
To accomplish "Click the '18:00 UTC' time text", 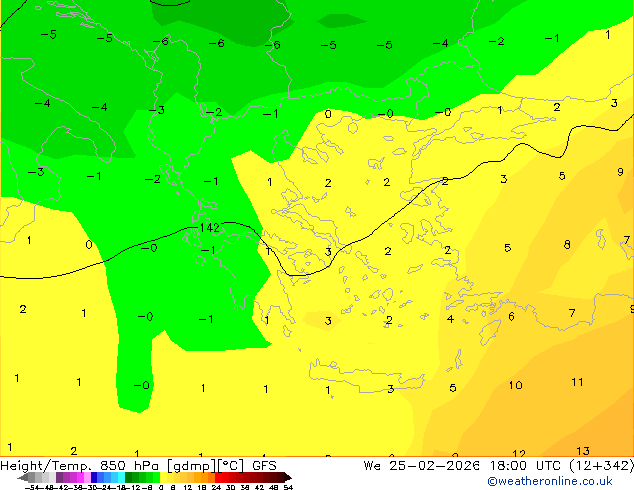I will coord(528,466).
